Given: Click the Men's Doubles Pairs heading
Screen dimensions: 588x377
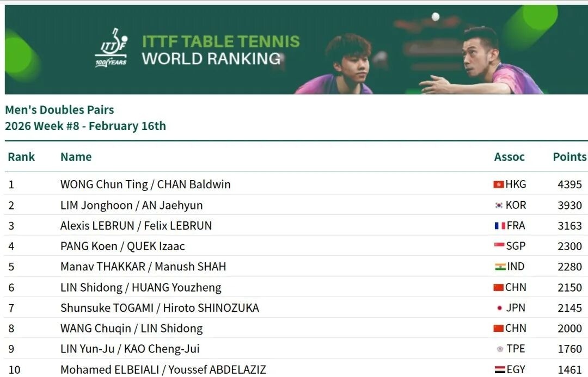Looking at the screenshot, I should tap(59, 110).
